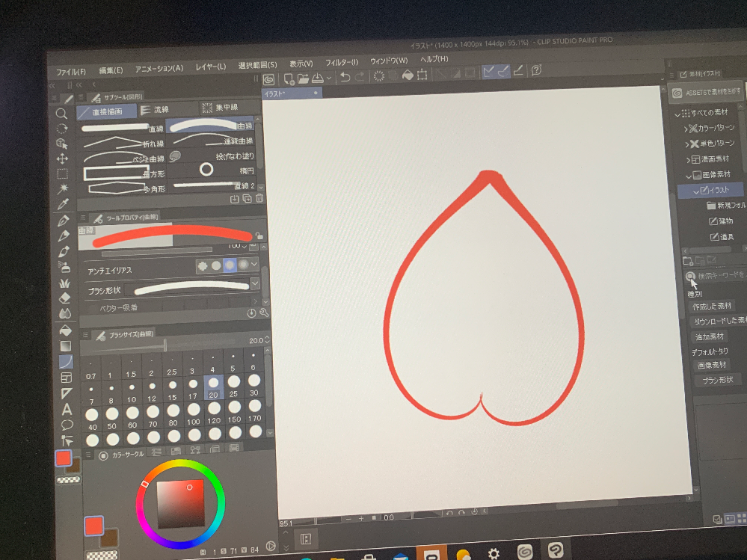Select the weak anti-aliasing option
Screen dimensions: 747x560
216,265
